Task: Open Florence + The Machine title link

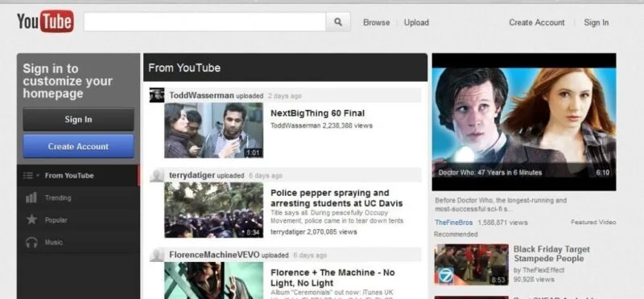Action: pyautogui.click(x=332, y=277)
